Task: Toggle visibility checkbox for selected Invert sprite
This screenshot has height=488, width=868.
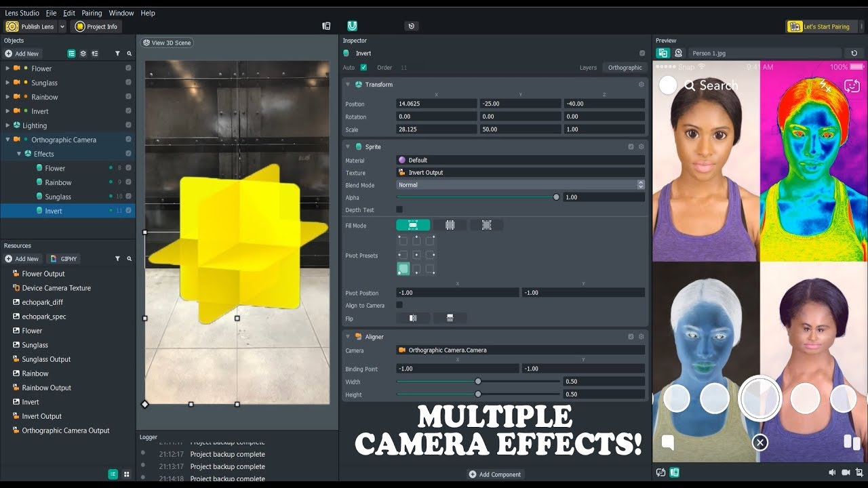Action: (128, 211)
